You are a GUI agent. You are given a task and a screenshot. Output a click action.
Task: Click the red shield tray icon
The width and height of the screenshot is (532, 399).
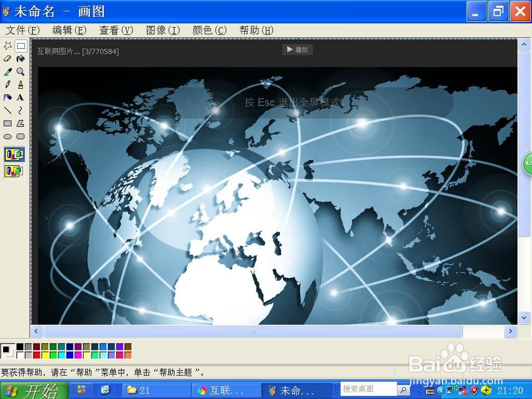click(475, 390)
